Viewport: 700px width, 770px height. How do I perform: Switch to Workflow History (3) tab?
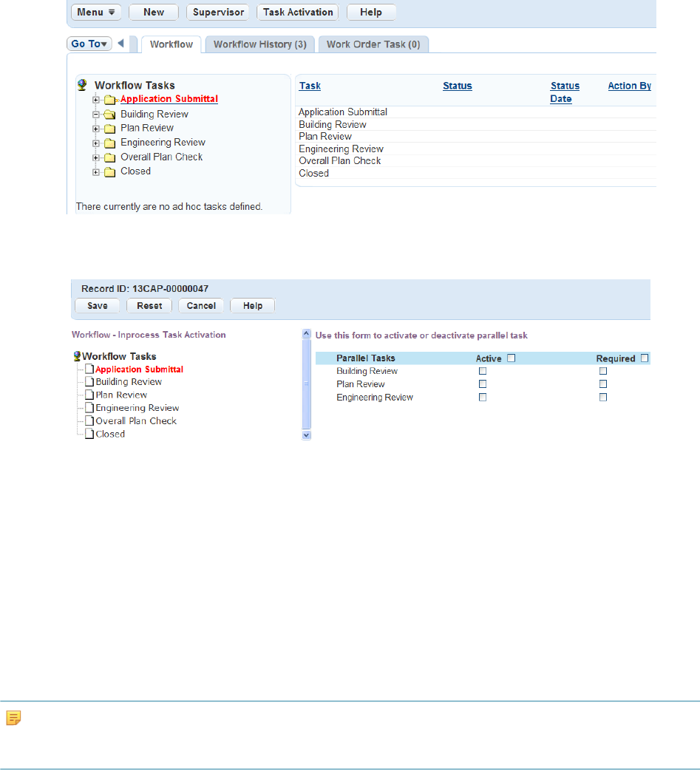tap(260, 44)
